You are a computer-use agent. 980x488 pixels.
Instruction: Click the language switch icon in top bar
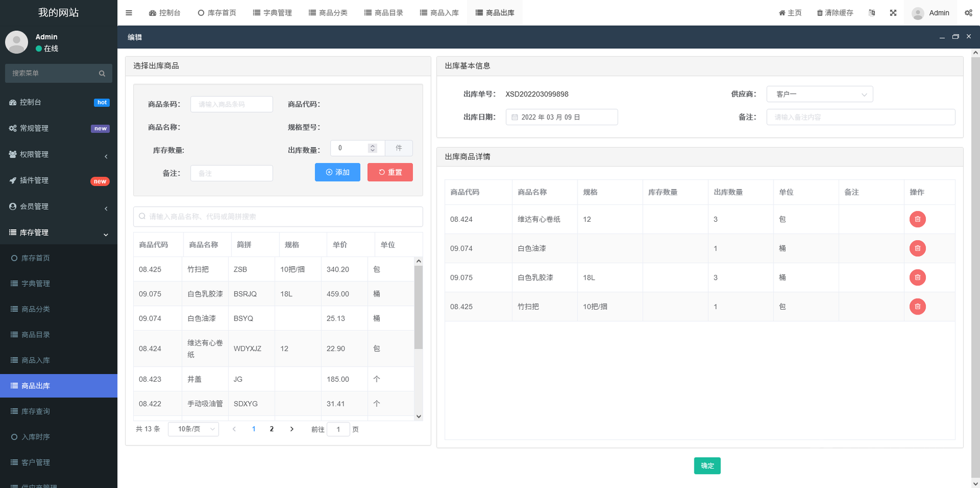click(x=872, y=12)
